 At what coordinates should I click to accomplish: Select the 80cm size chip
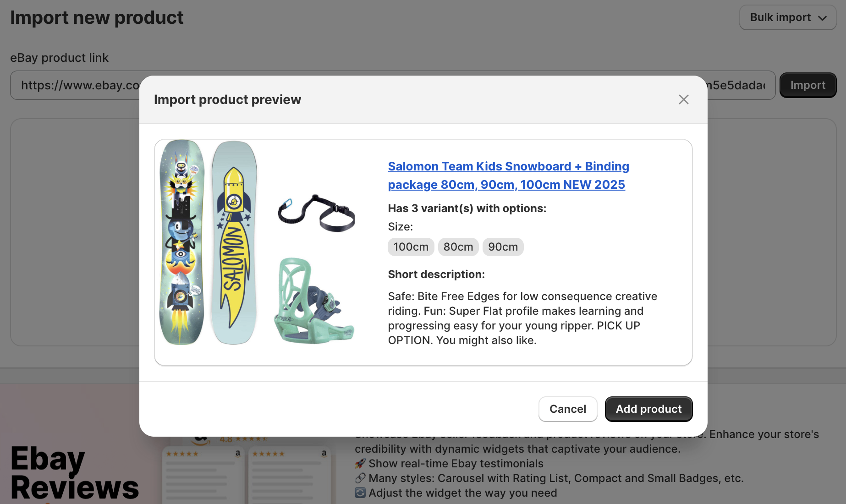tap(458, 247)
